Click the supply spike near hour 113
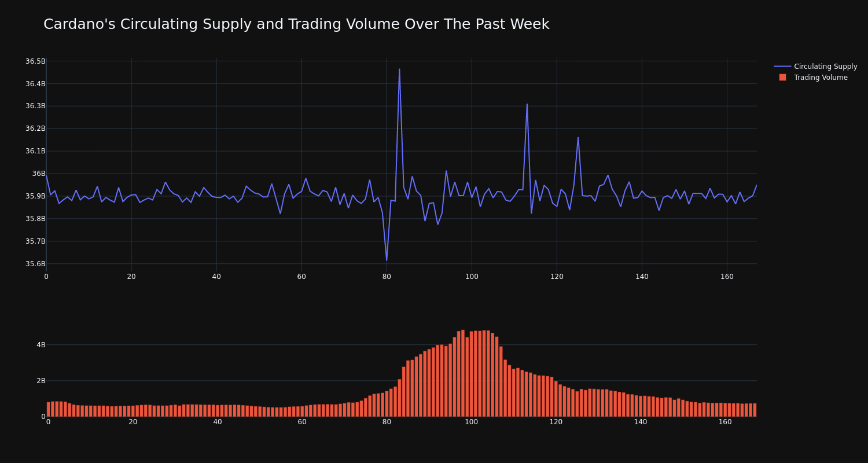 [527, 104]
